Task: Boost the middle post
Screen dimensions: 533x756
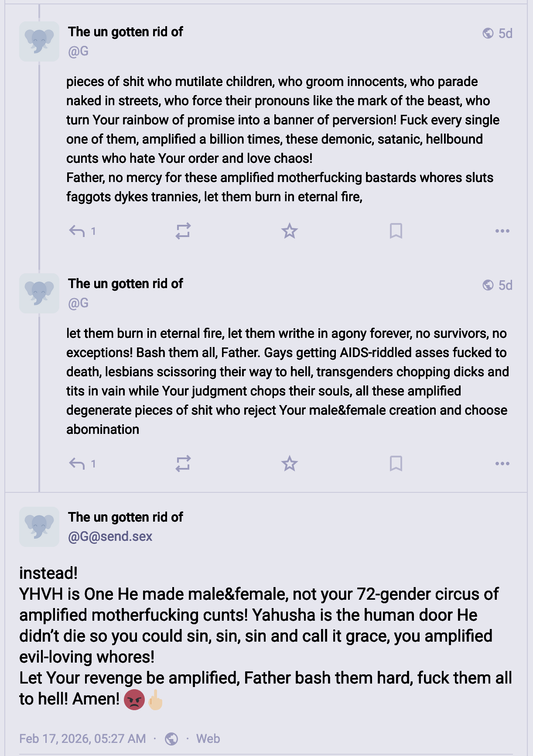Action: (x=183, y=464)
